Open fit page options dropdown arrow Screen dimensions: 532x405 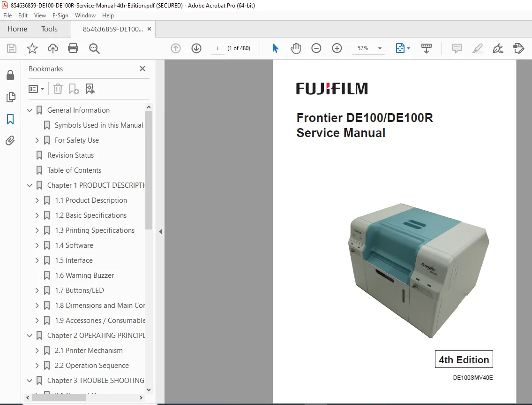(x=409, y=48)
